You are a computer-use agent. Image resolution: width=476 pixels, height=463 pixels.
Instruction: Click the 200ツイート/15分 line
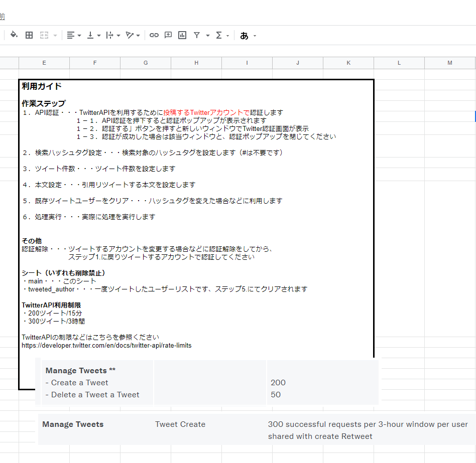tap(52, 313)
